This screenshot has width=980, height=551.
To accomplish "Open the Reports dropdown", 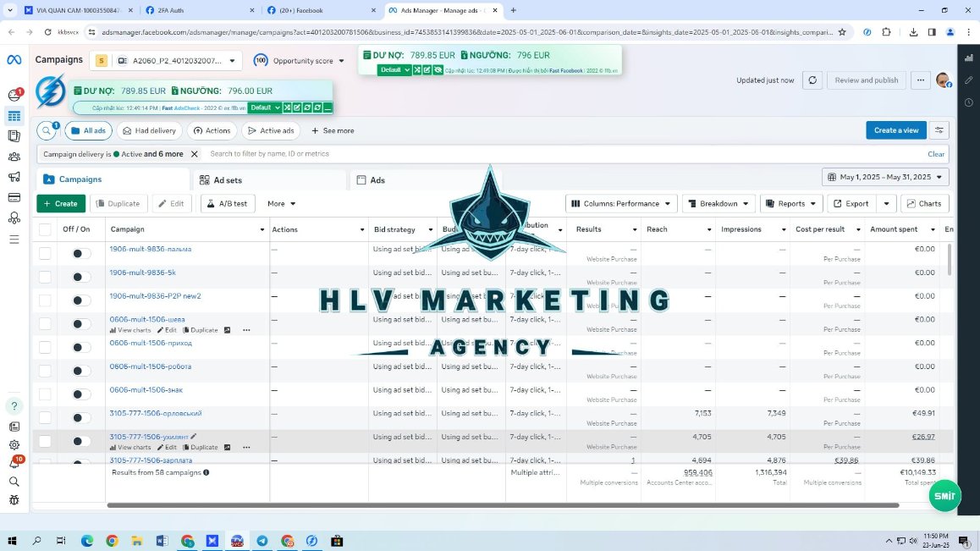I will 791,203.
